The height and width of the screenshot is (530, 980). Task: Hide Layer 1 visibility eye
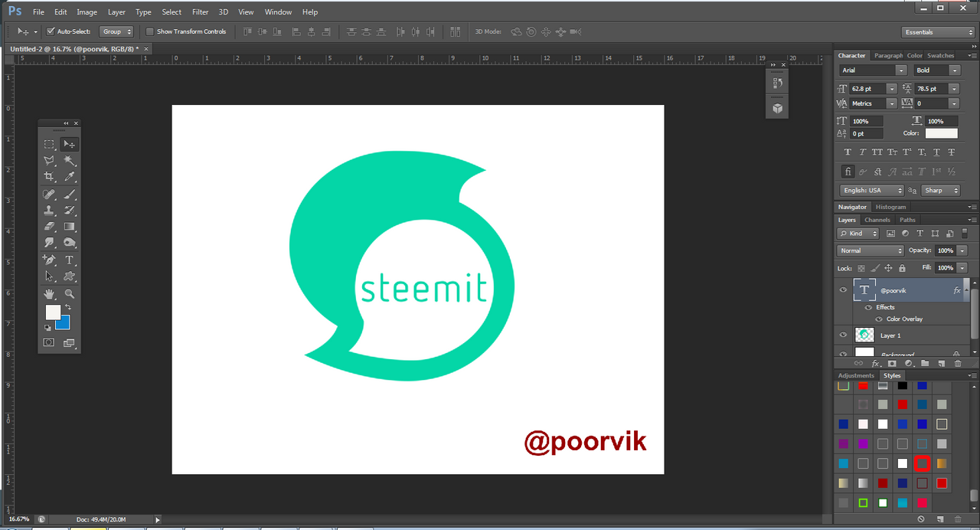pos(843,335)
